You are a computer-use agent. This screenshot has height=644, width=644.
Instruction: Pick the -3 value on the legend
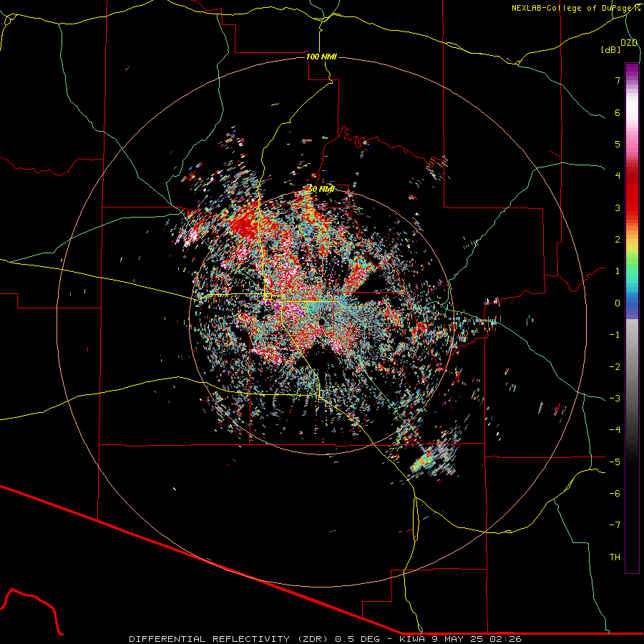tap(615, 399)
